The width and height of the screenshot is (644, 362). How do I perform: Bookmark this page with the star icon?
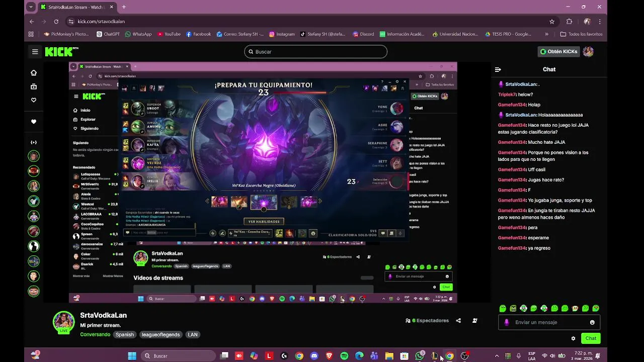(x=552, y=22)
